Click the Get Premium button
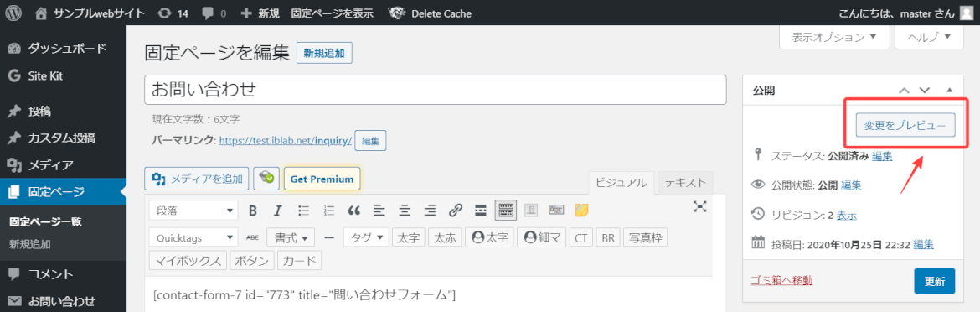The width and height of the screenshot is (980, 312). (322, 179)
